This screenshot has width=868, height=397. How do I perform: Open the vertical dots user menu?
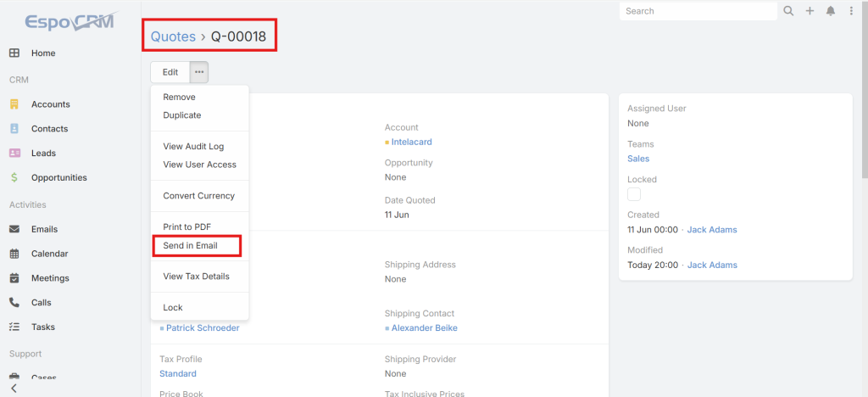(851, 11)
